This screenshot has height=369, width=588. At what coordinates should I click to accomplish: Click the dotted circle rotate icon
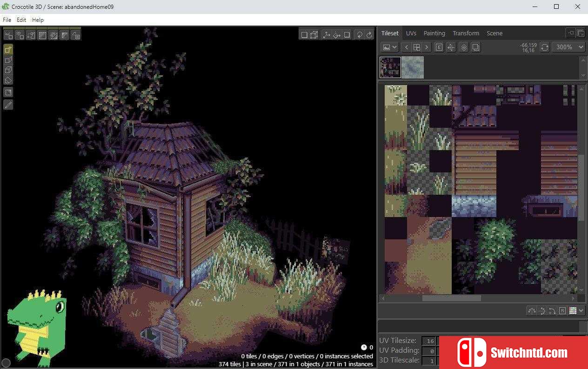542,311
